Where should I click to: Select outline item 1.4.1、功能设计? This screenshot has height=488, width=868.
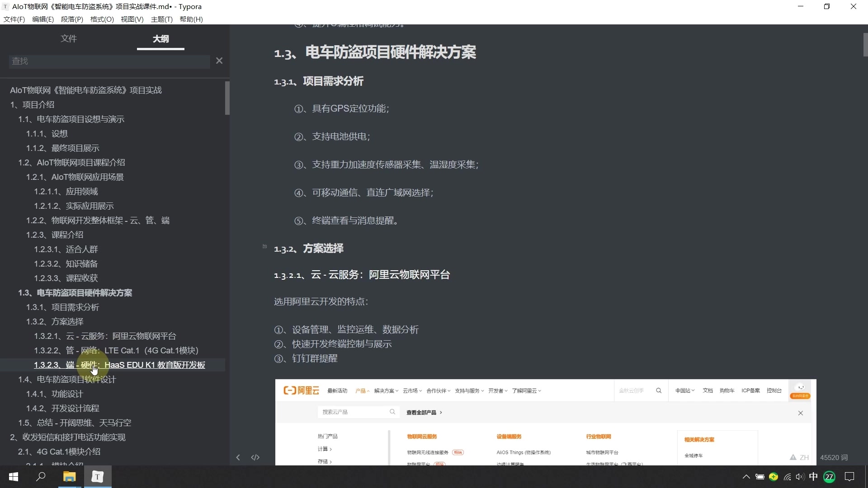click(x=55, y=394)
